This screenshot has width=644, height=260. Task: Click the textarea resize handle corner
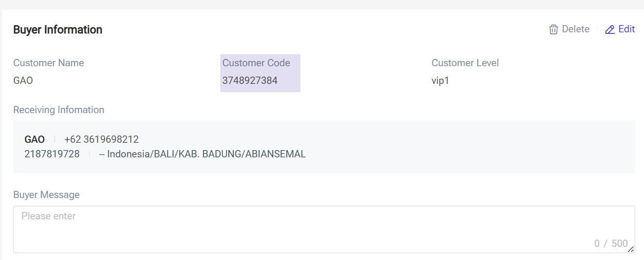pos(630,249)
